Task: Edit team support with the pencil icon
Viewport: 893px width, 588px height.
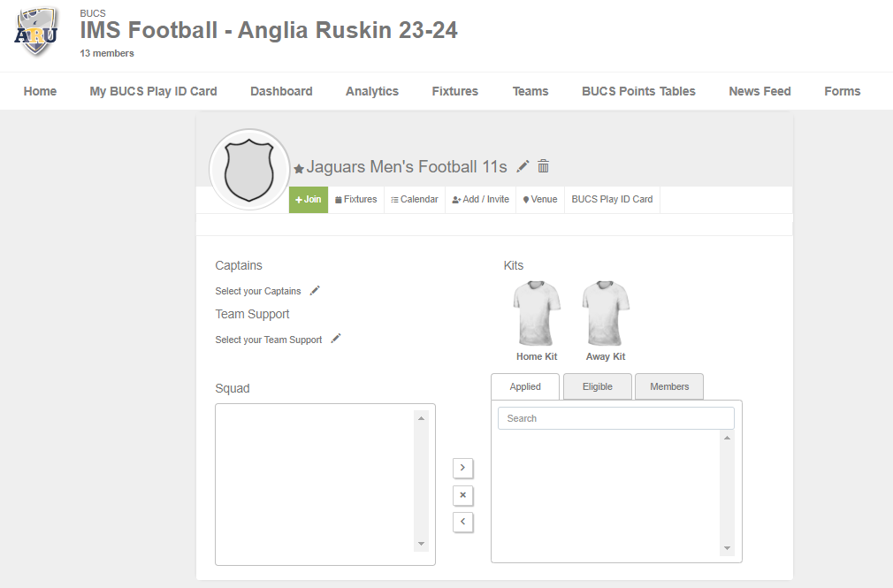Action: tap(336, 339)
